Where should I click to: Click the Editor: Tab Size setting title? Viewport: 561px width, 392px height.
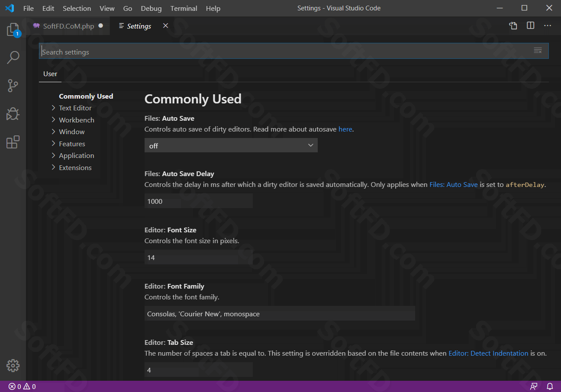(x=169, y=342)
